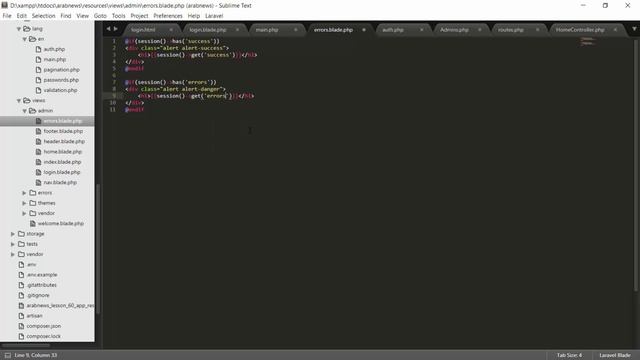Open the View menu

pyautogui.click(x=82, y=16)
